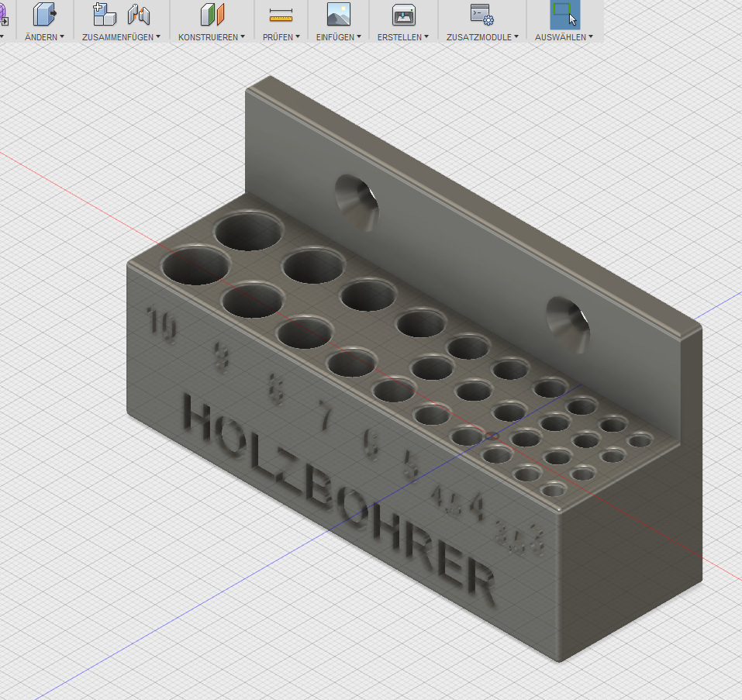Expand the ÄNDERN dropdown menu
This screenshot has height=700, width=742.
[44, 37]
